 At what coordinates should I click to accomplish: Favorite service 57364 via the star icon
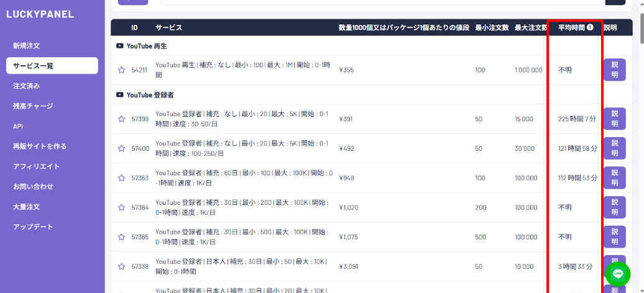pos(121,207)
